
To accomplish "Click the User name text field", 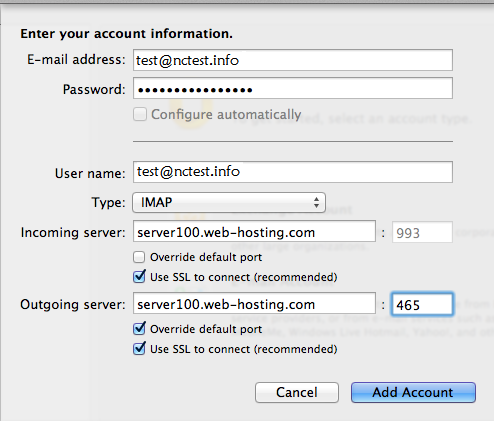I will 293,172.
